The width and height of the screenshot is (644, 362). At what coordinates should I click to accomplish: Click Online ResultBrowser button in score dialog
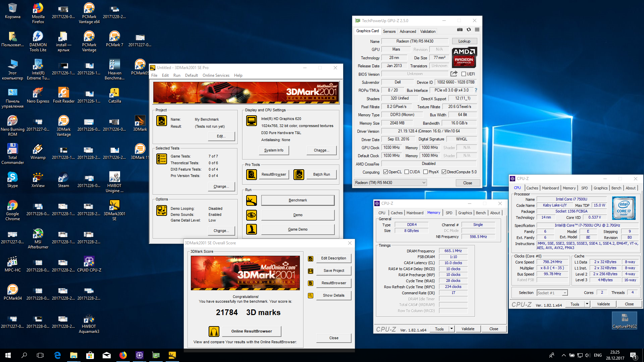point(252,331)
